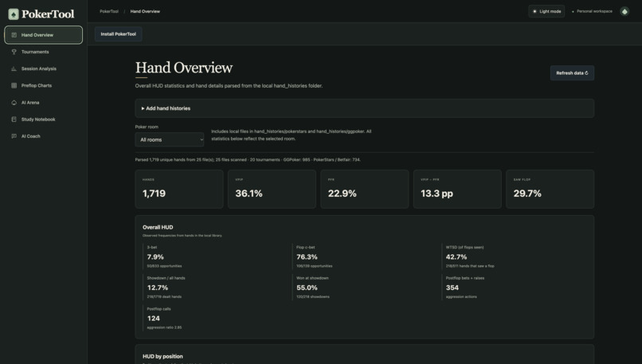Click the HUD by position heading
The height and width of the screenshot is (364, 642).
coord(162,356)
